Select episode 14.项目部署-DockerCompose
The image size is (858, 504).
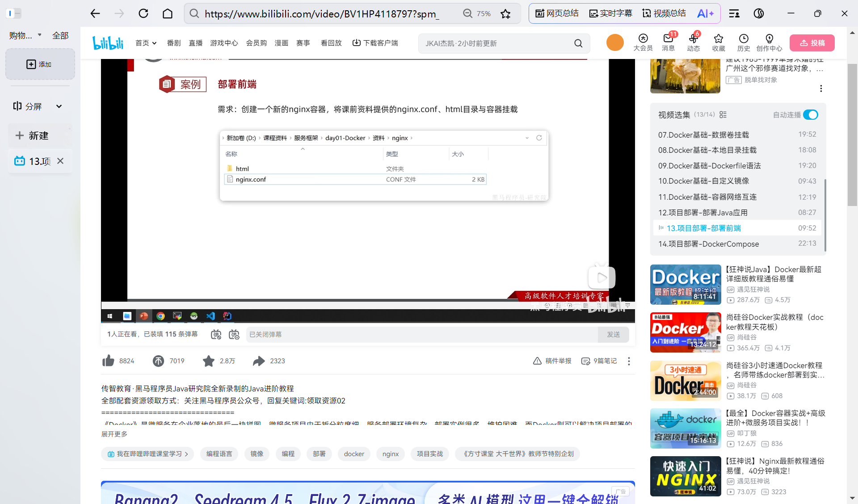pos(708,244)
